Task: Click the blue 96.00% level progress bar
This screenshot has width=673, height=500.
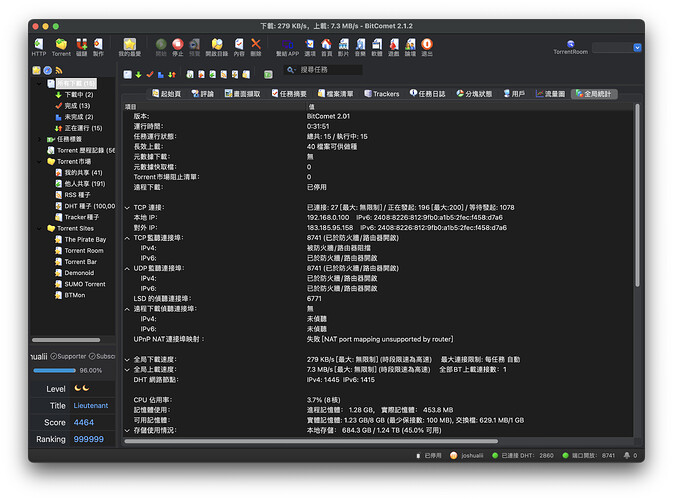Action: click(x=54, y=370)
